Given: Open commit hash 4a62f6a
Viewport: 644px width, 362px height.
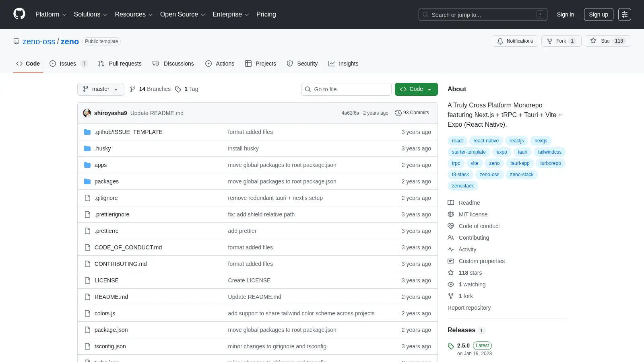Looking at the screenshot, I should [350, 113].
